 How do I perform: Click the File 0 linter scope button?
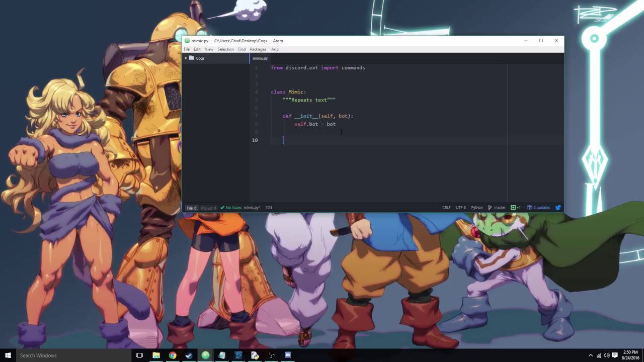[x=192, y=208]
